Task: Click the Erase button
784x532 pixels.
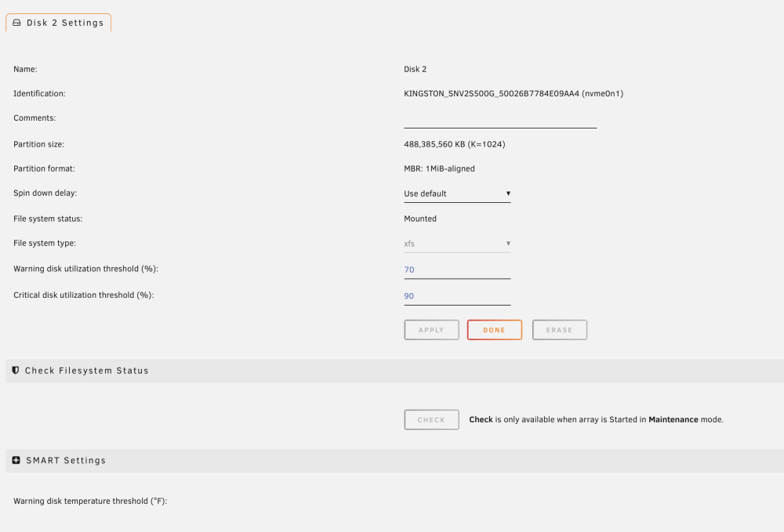Action: (560, 330)
